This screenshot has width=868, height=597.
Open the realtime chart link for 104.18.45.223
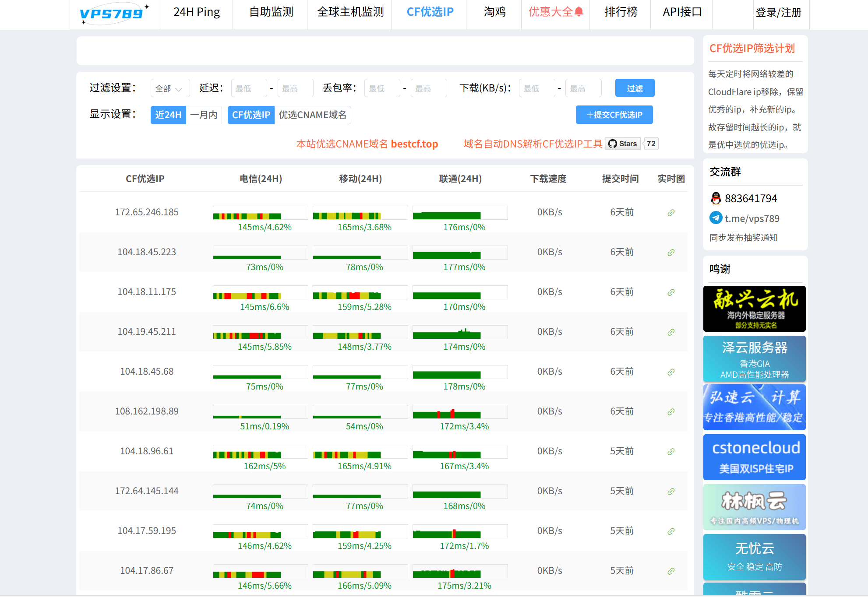pos(671,253)
